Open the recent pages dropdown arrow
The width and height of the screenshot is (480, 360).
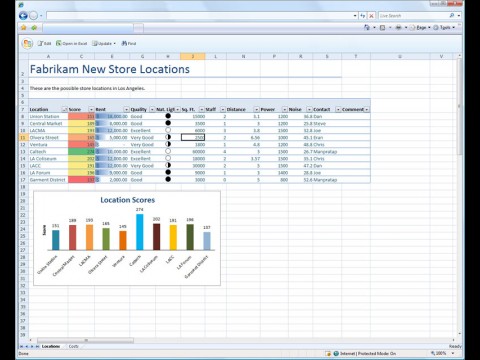41,16
